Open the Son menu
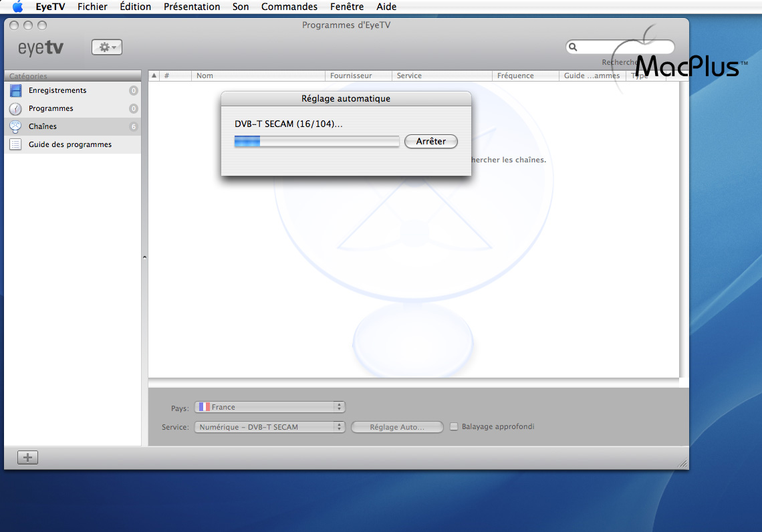The height and width of the screenshot is (532, 762). click(241, 7)
